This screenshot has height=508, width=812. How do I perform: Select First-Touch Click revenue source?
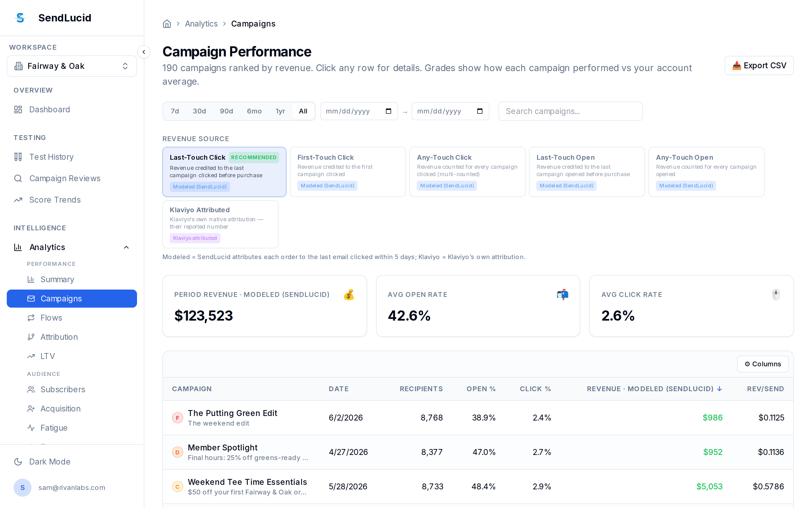point(348,172)
